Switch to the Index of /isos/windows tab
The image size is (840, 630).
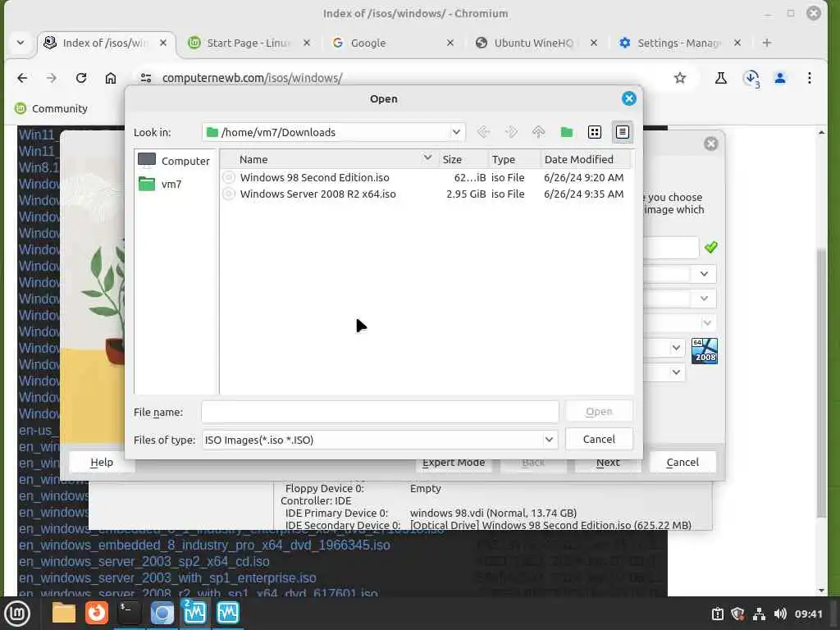point(105,43)
